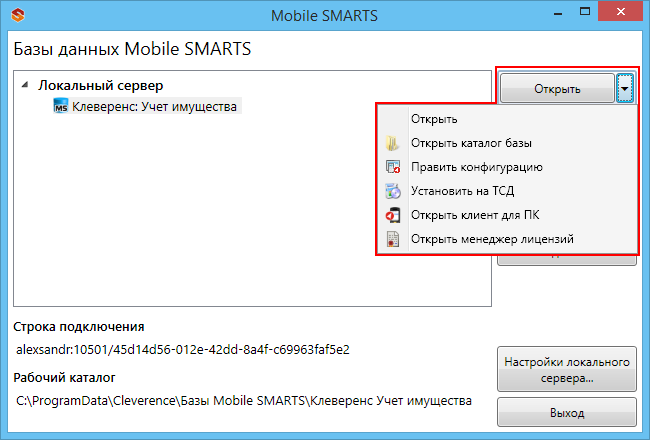Click the Базы данных Mobile SMARTS heading
The image size is (650, 440).
pos(132,49)
